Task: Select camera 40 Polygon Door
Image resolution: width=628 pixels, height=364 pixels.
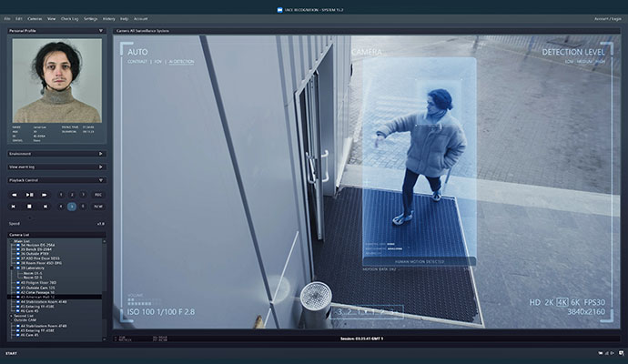Action: (38, 283)
